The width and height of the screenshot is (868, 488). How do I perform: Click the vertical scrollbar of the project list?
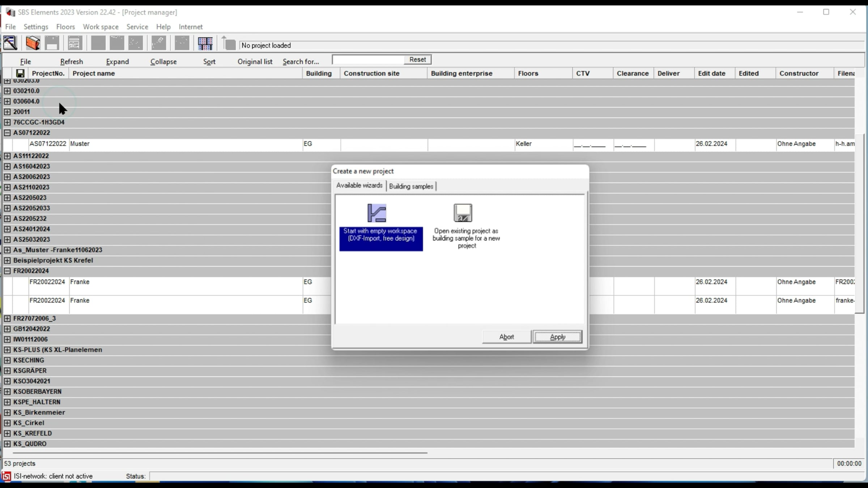point(859,224)
